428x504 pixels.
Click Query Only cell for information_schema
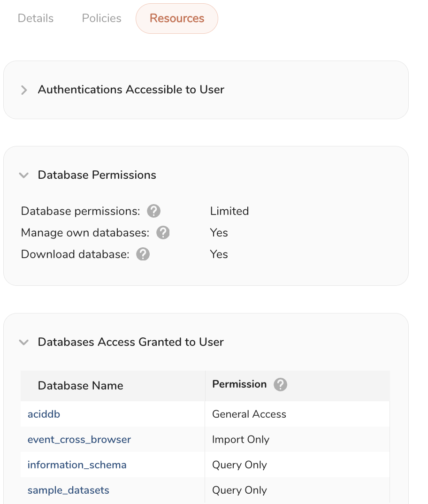point(239,465)
